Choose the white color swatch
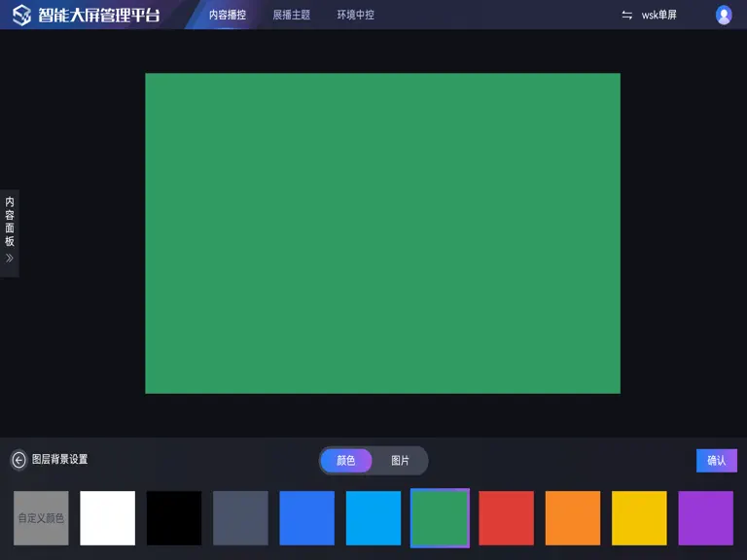Image resolution: width=747 pixels, height=560 pixels. (x=108, y=518)
